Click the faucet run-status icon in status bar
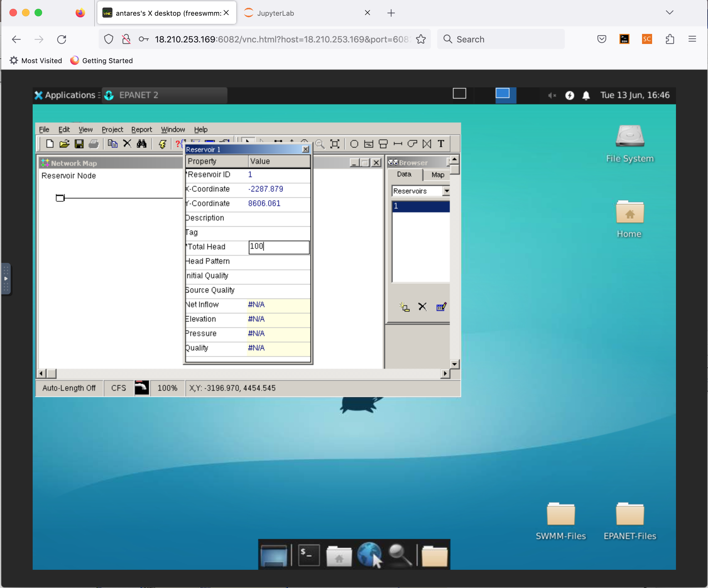 (142, 388)
